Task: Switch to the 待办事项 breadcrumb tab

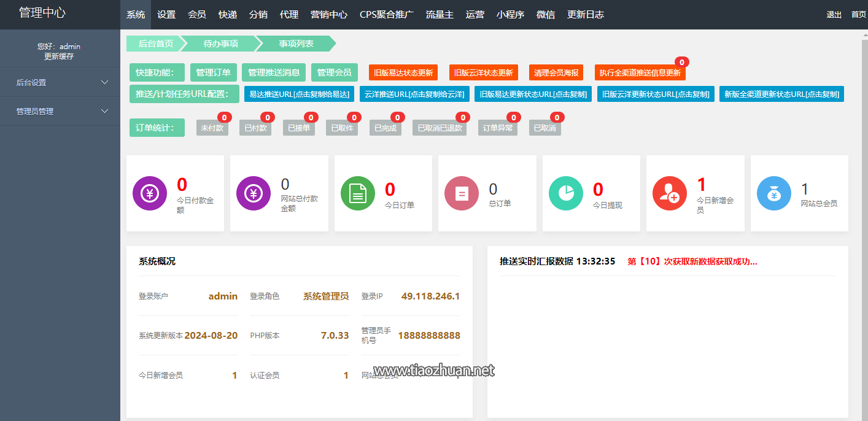Action: pyautogui.click(x=220, y=44)
